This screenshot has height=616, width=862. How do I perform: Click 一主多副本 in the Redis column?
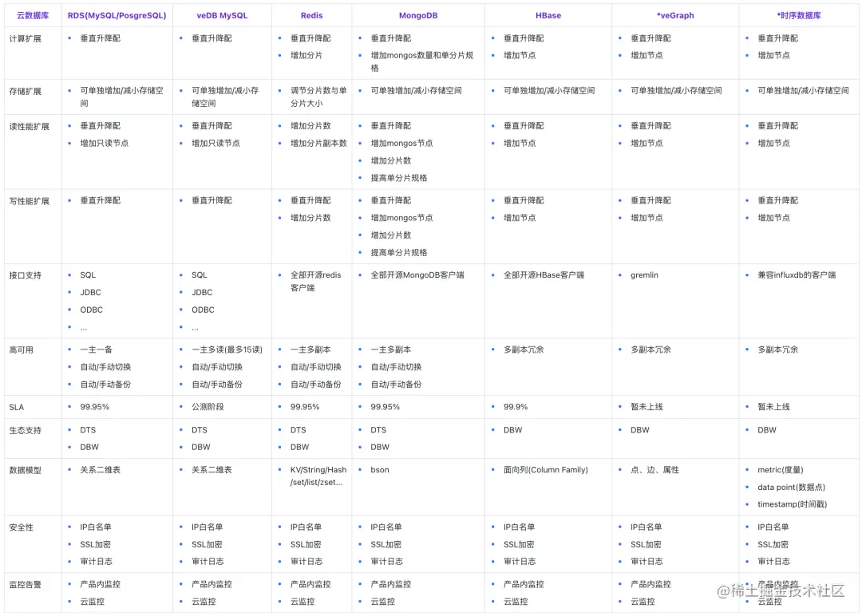[310, 349]
